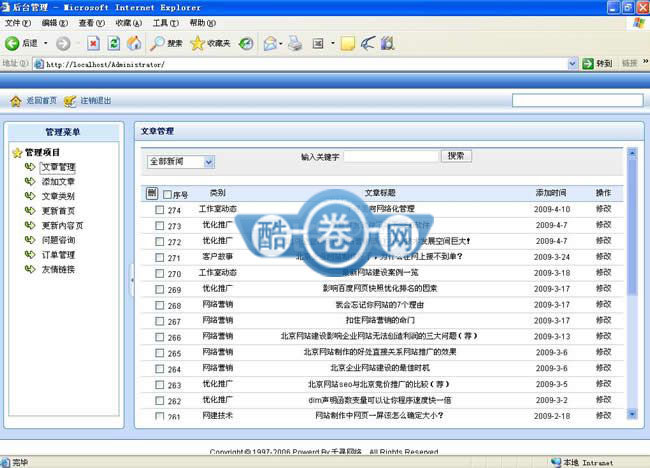This screenshot has height=468, width=650.
Task: Click the green arrow icon beside 友情链接
Action: (30, 269)
